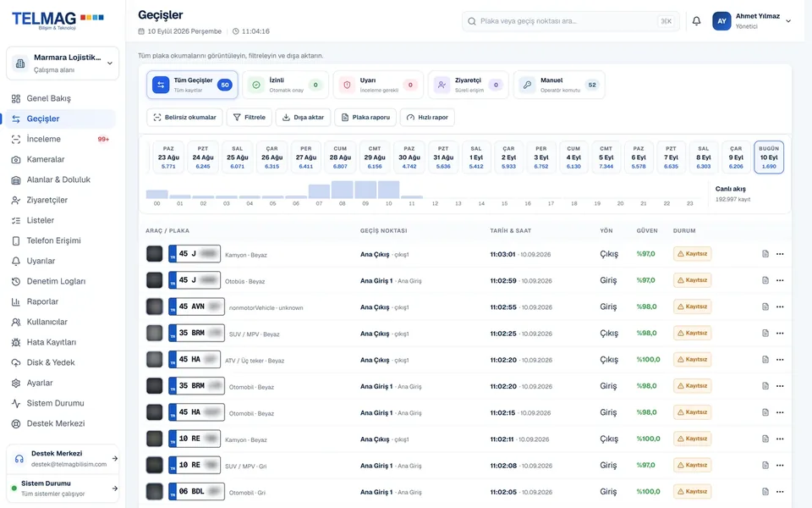Click the Plaka raporu button
Screen dimensions: 812x508
coord(365,117)
